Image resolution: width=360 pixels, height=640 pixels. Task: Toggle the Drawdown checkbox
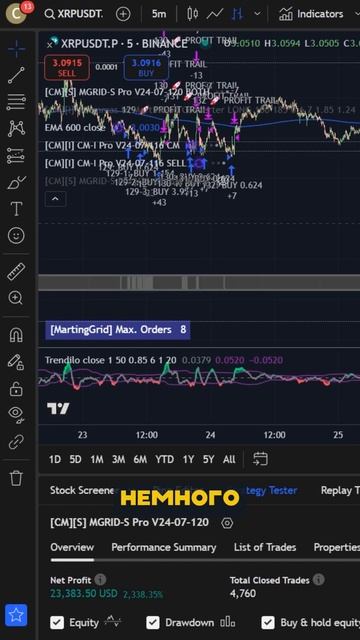(x=153, y=623)
